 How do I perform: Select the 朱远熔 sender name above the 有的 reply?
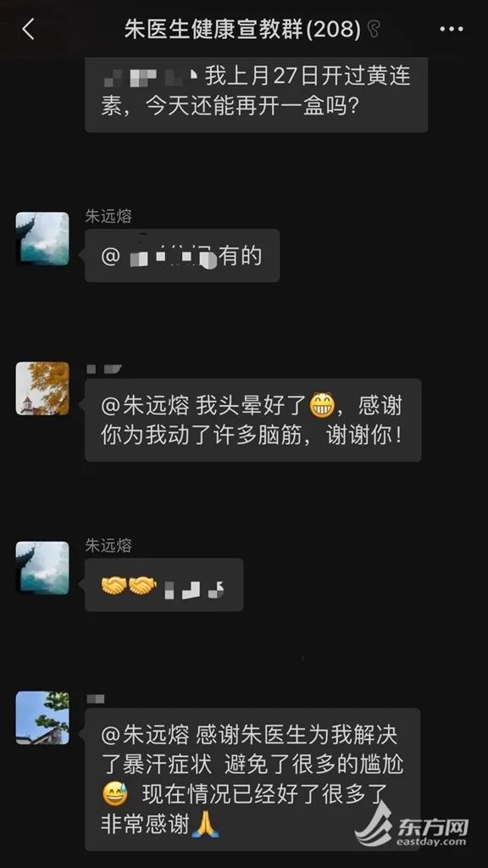pos(108,216)
